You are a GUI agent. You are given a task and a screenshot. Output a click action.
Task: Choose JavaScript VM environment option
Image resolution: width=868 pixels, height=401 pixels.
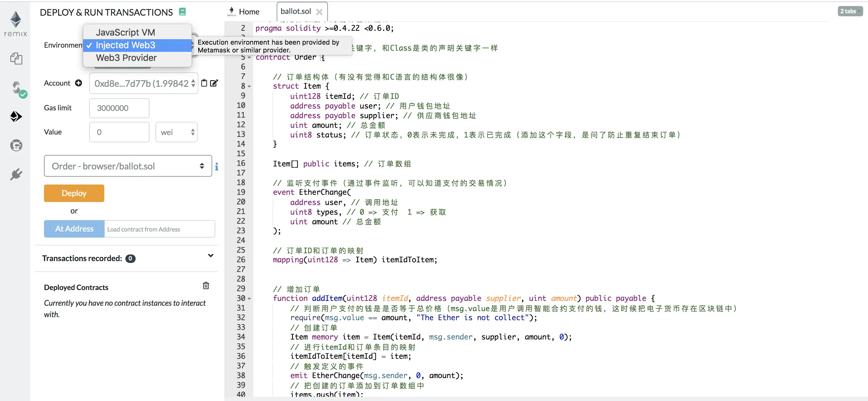[x=125, y=32]
